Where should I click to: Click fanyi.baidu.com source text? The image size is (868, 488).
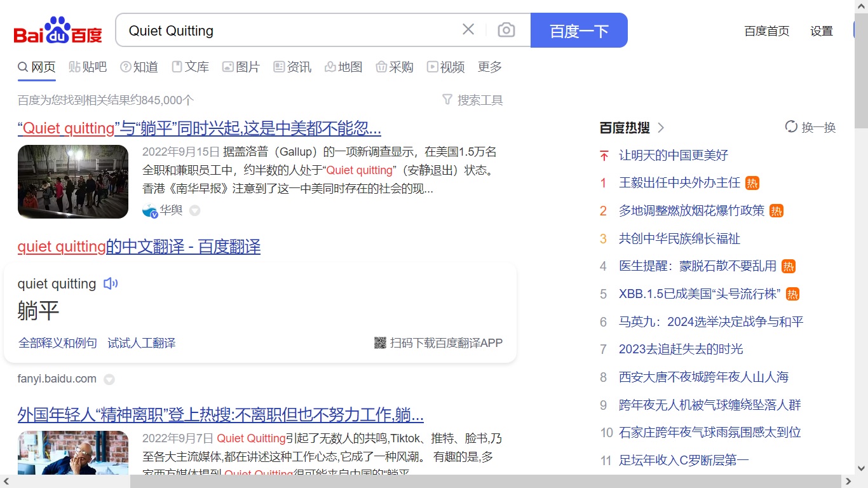57,379
